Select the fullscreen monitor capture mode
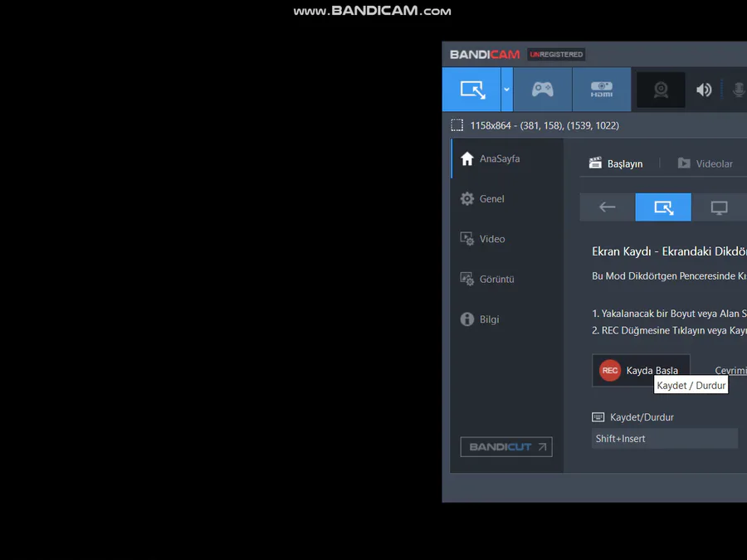 (x=719, y=207)
